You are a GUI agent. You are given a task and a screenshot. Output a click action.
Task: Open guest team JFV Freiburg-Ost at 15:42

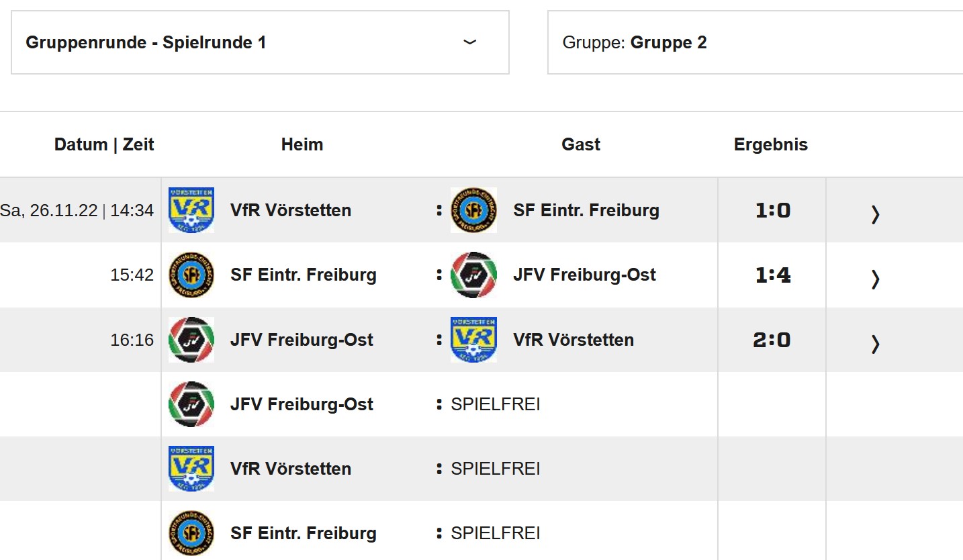click(585, 275)
